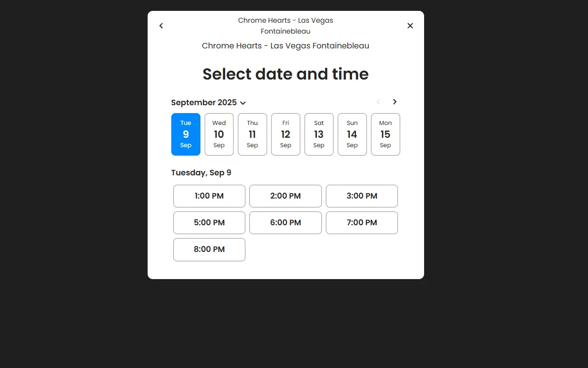The height and width of the screenshot is (368, 588).
Task: Pick Friday 12 Sep date
Action: 285,134
